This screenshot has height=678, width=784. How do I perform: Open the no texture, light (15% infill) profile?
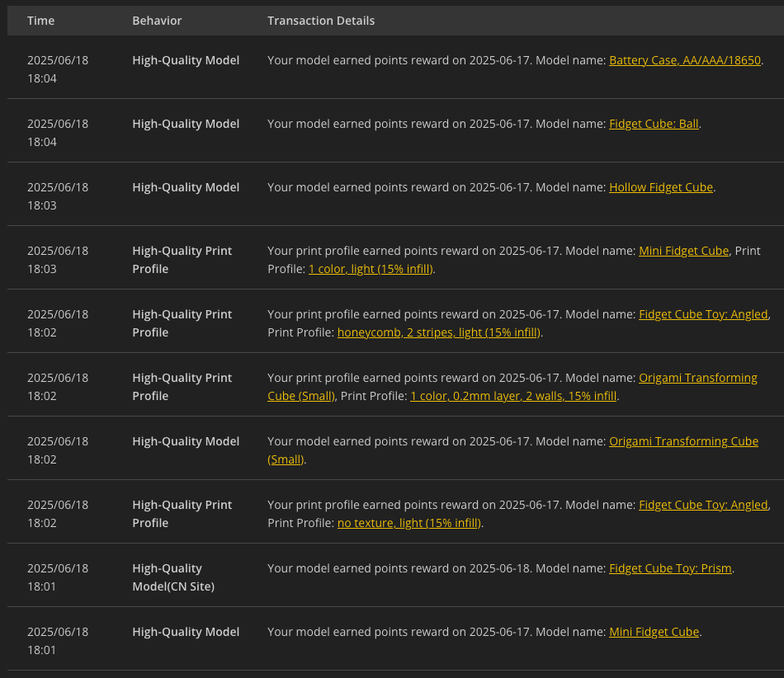409,523
